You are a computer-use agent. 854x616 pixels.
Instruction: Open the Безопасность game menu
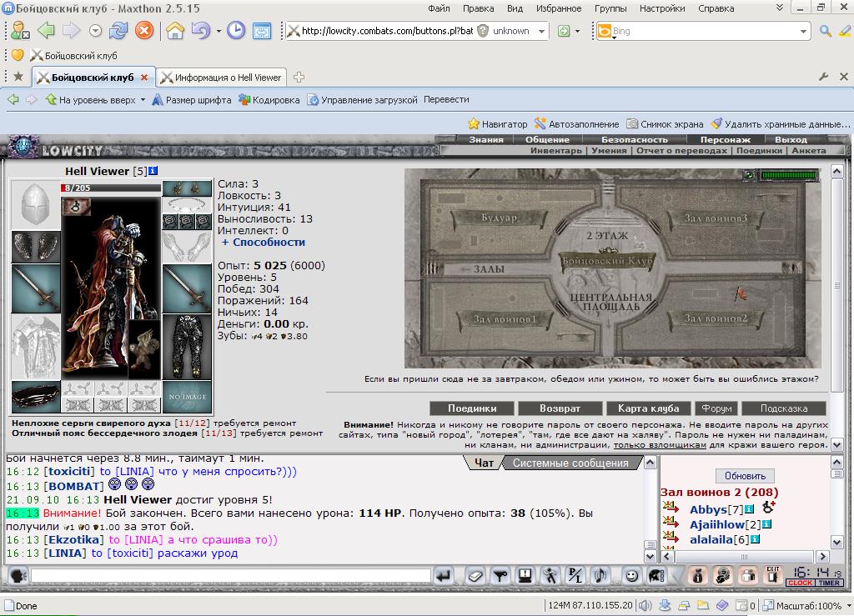(634, 140)
